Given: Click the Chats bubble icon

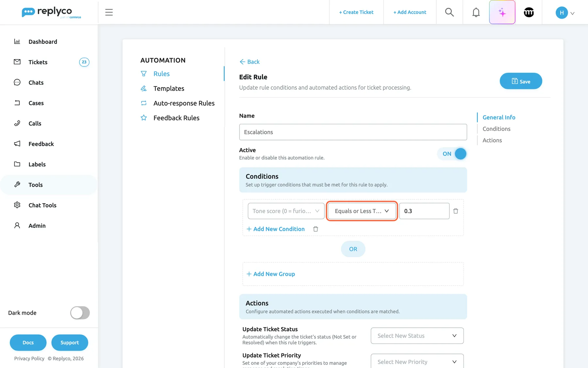Looking at the screenshot, I should [17, 82].
